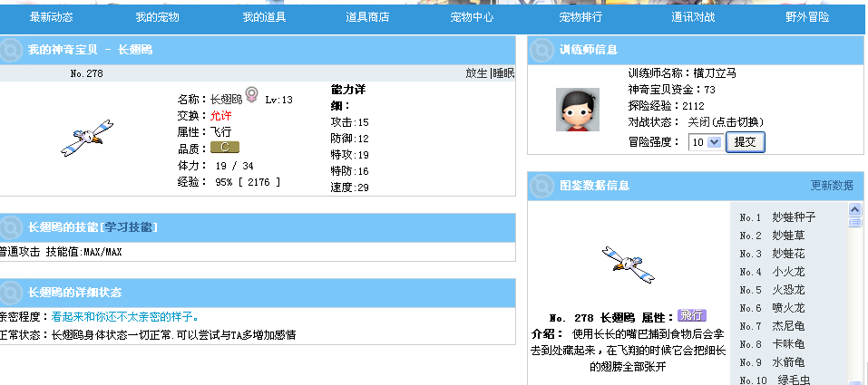Open 我的道具 in the navigation bar
868x385 pixels.
tap(264, 17)
